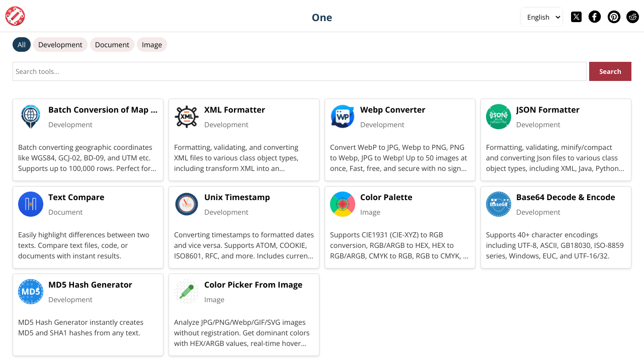Click the Unix Timestamp clock icon
This screenshot has width=644, height=362.
point(187,204)
